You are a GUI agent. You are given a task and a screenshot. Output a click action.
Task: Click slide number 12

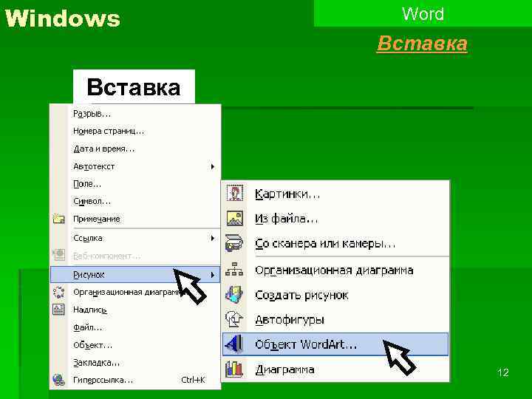click(503, 372)
